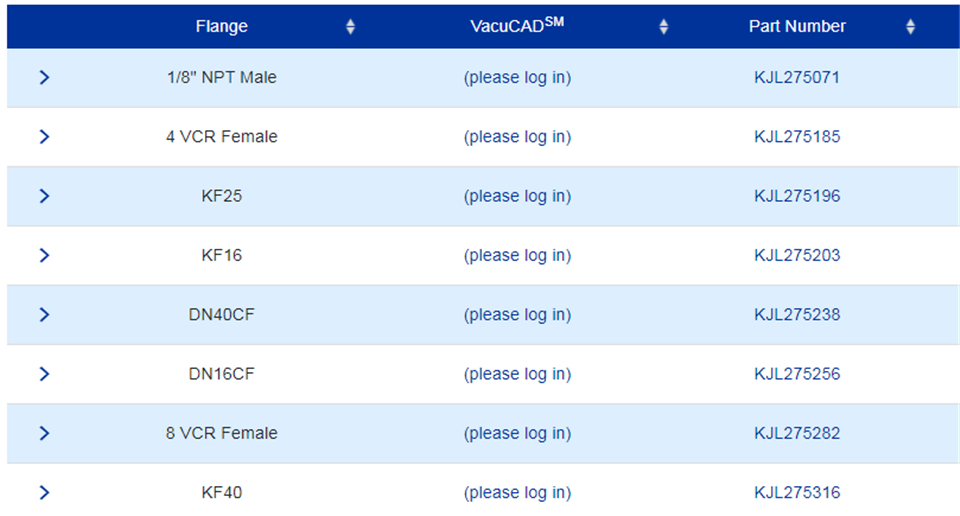Sort by VacuCAD column arrows
Screen dimensions: 960x516
(x=664, y=27)
